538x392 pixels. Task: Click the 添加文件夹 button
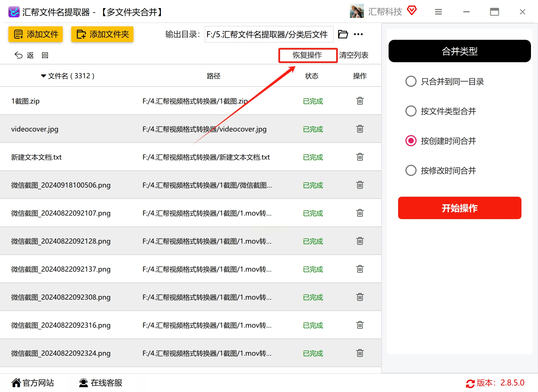[102, 34]
